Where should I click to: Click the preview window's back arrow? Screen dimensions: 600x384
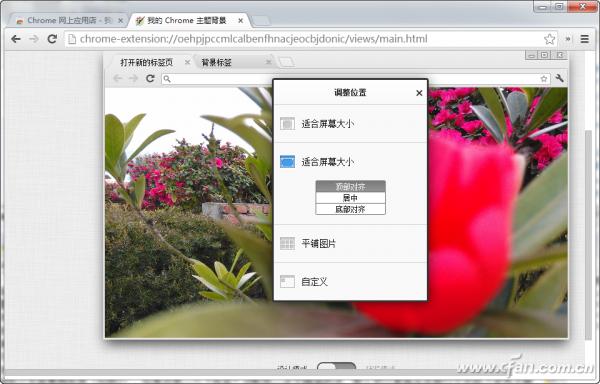118,78
